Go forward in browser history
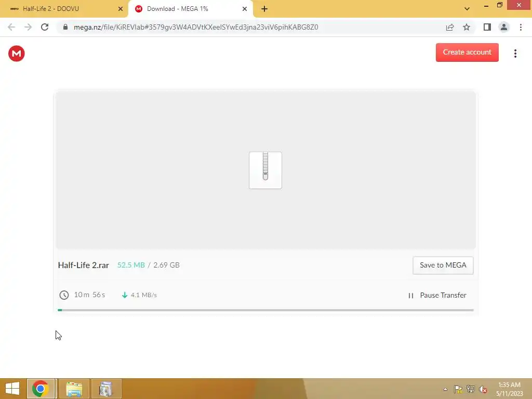 [28, 27]
